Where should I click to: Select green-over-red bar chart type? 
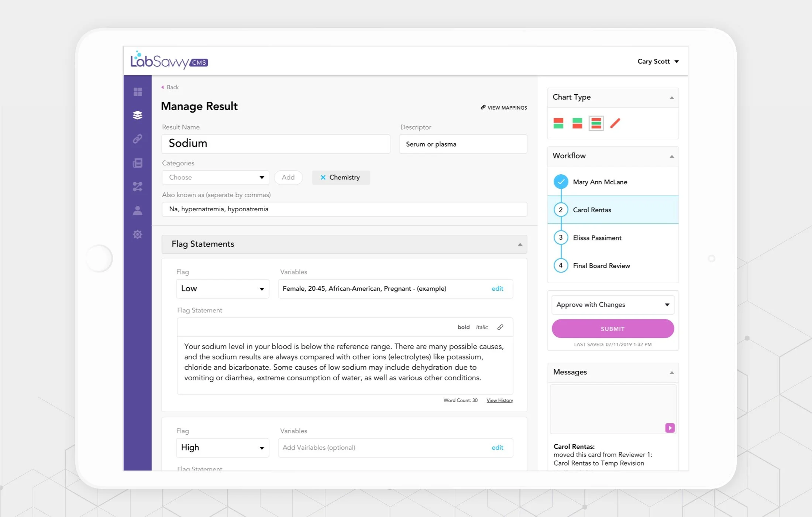tap(577, 123)
